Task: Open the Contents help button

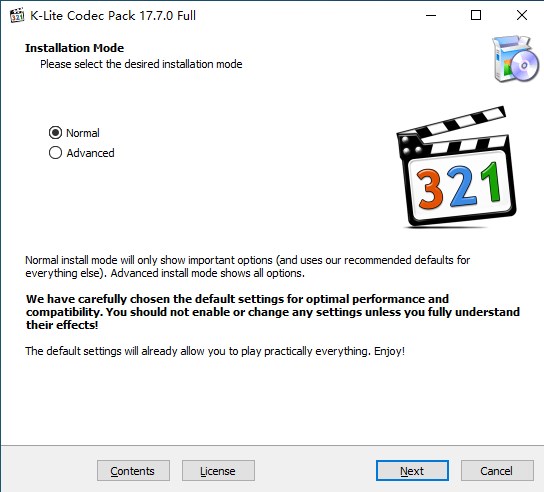Action: tap(133, 470)
